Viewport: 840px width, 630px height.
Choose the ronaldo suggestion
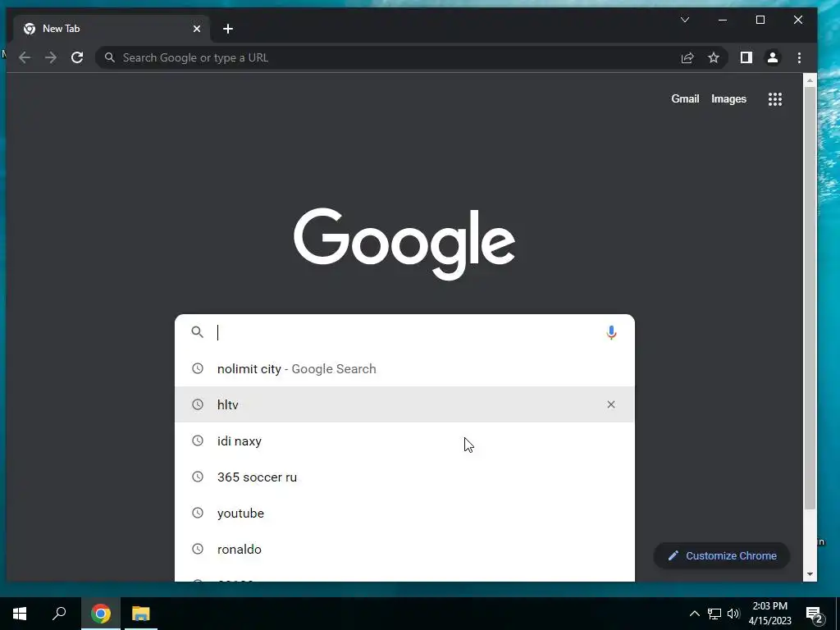[404, 549]
